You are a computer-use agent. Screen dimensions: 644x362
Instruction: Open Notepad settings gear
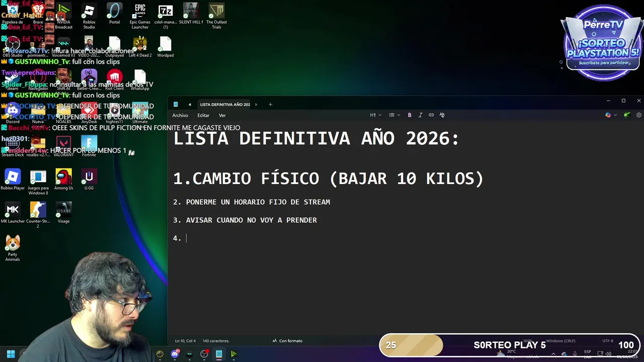[x=639, y=115]
